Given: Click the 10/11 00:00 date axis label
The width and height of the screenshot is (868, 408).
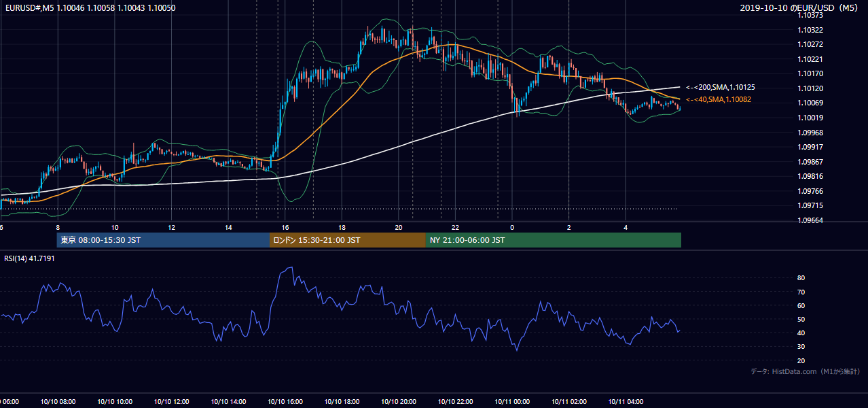Looking at the screenshot, I should [x=512, y=402].
